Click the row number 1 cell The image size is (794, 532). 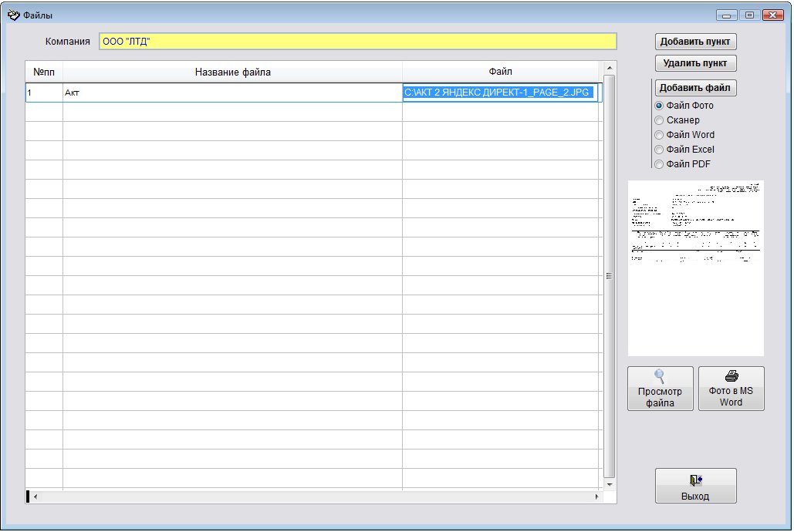[x=44, y=93]
